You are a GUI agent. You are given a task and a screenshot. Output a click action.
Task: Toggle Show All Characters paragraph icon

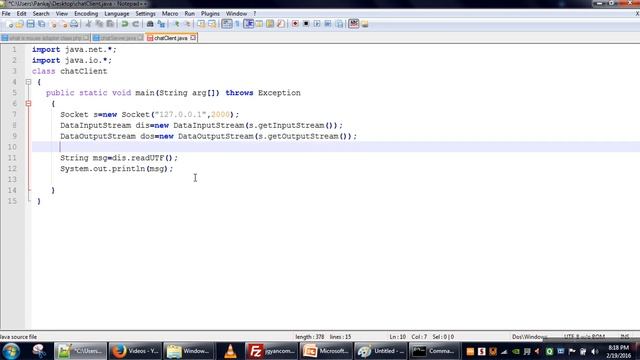point(237,24)
